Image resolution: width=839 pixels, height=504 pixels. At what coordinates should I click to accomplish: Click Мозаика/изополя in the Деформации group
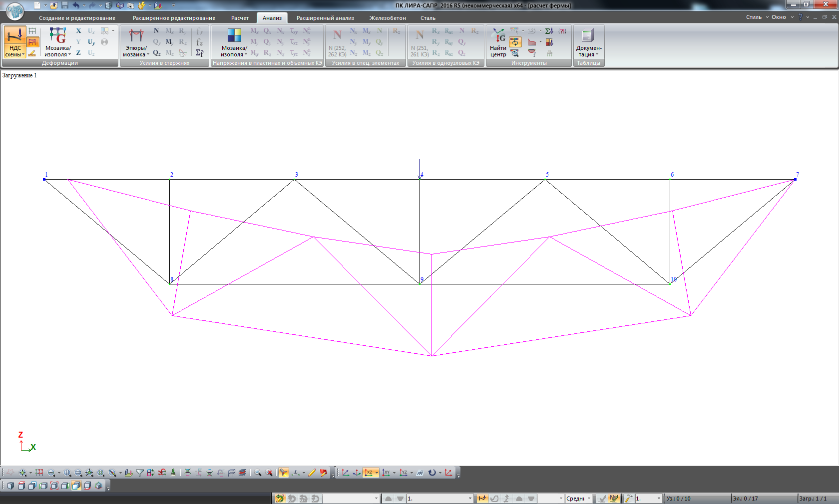click(58, 42)
